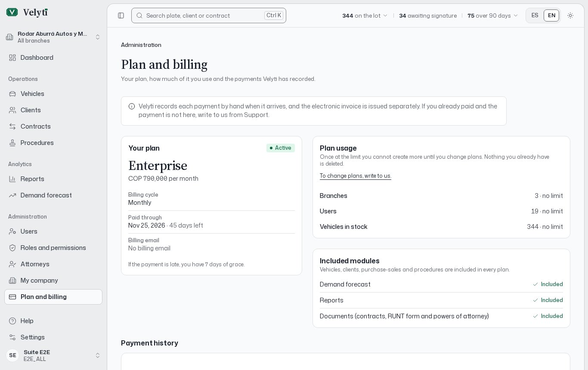Toggle the sidebar panel icon
The width and height of the screenshot is (588, 370).
(x=121, y=15)
